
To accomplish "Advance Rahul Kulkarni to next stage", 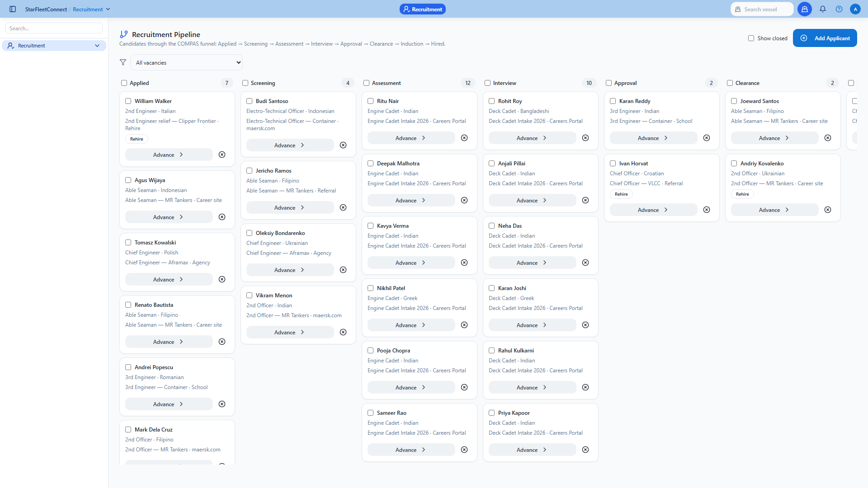I will point(532,387).
